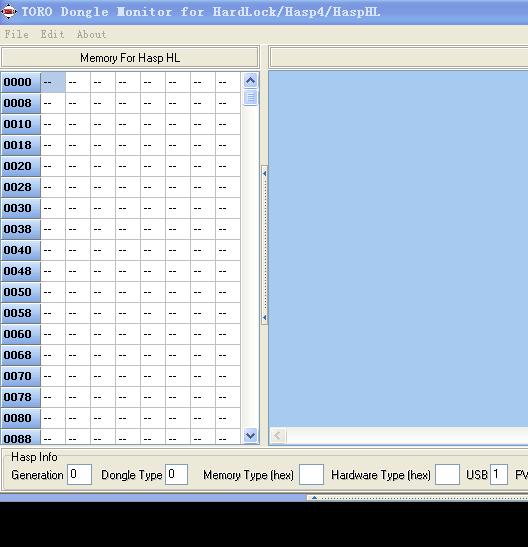Select row header 0030
528x547 pixels.
point(21,208)
